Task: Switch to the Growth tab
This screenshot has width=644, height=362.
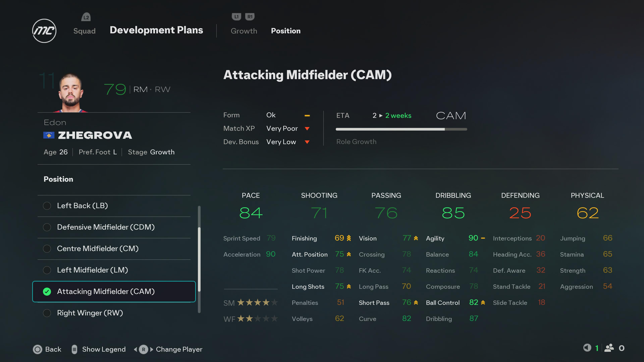Action: (x=244, y=31)
